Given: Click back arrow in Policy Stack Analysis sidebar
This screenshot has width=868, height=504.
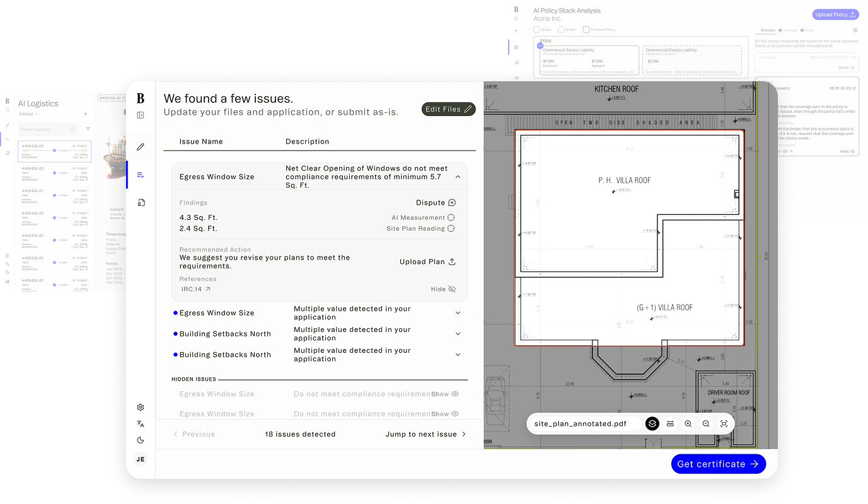Looking at the screenshot, I should (516, 30).
